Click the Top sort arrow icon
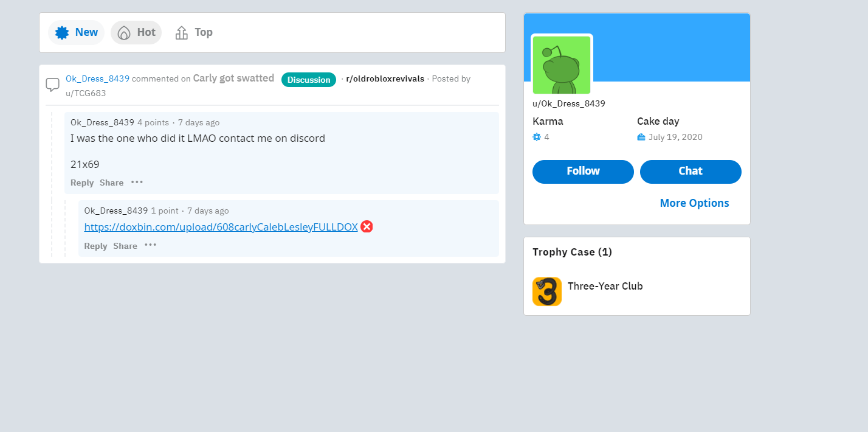This screenshot has height=432, width=868. click(x=181, y=33)
